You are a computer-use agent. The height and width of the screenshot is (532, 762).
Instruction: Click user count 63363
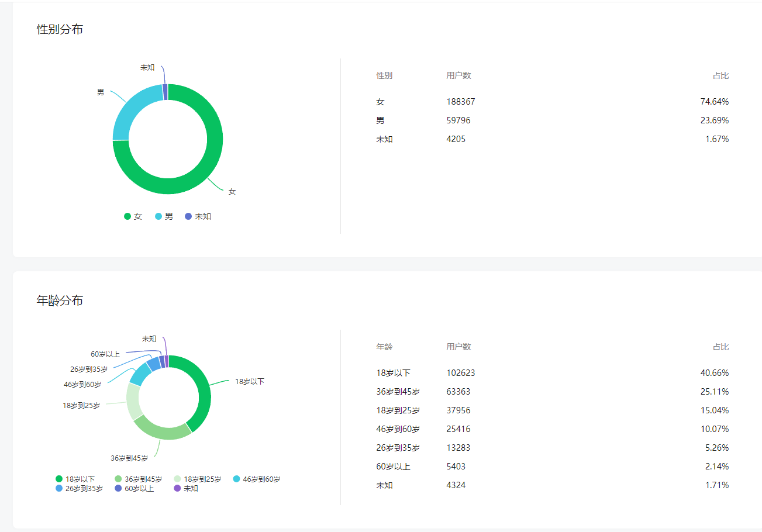click(x=458, y=392)
